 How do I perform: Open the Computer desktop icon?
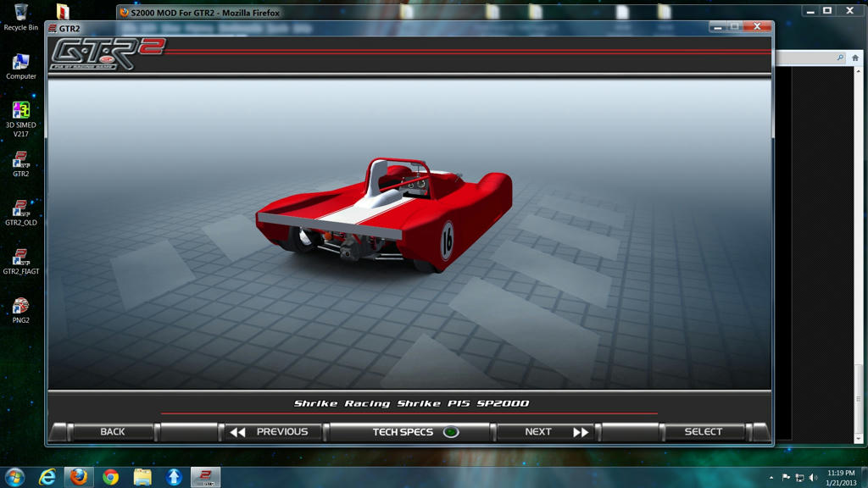tap(21, 66)
